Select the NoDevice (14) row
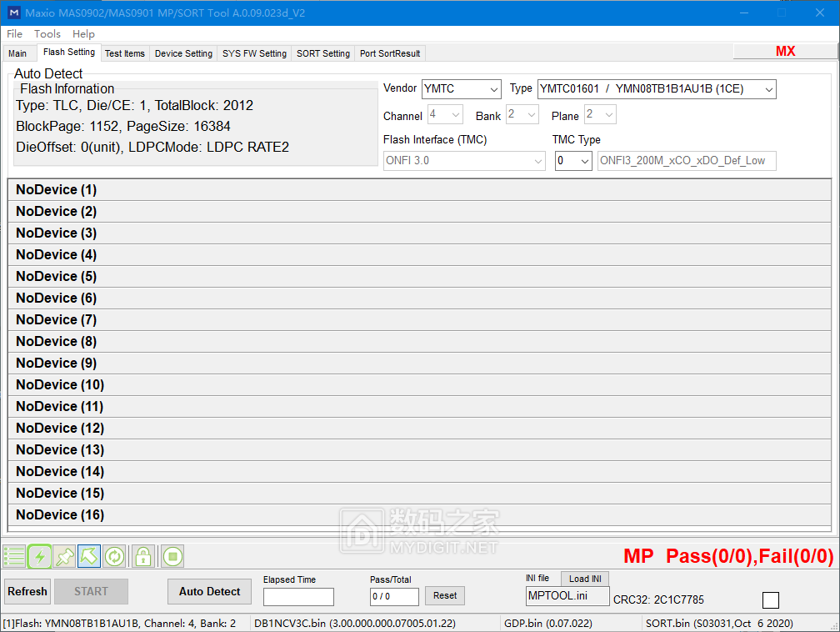The height and width of the screenshot is (632, 840). (x=419, y=472)
